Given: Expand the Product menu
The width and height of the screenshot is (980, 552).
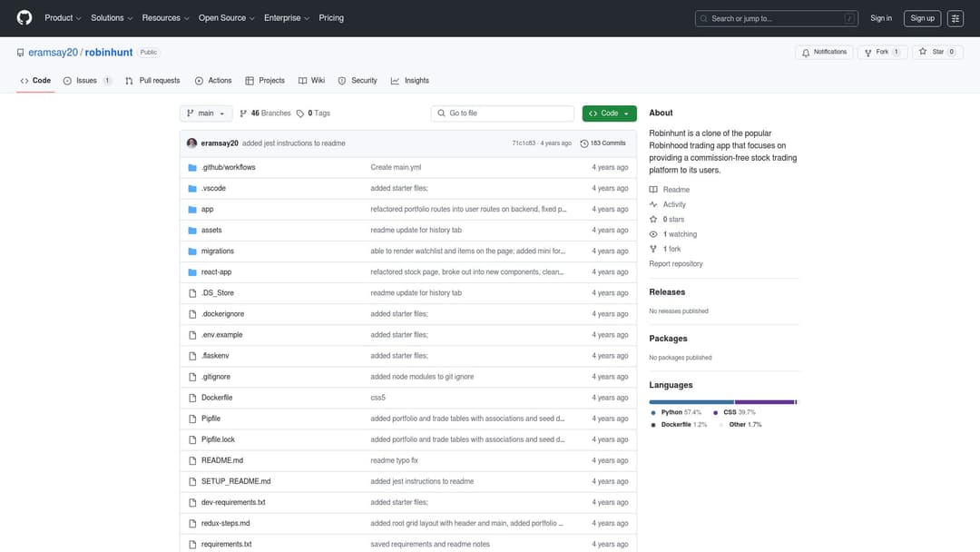Looking at the screenshot, I should click(x=63, y=18).
